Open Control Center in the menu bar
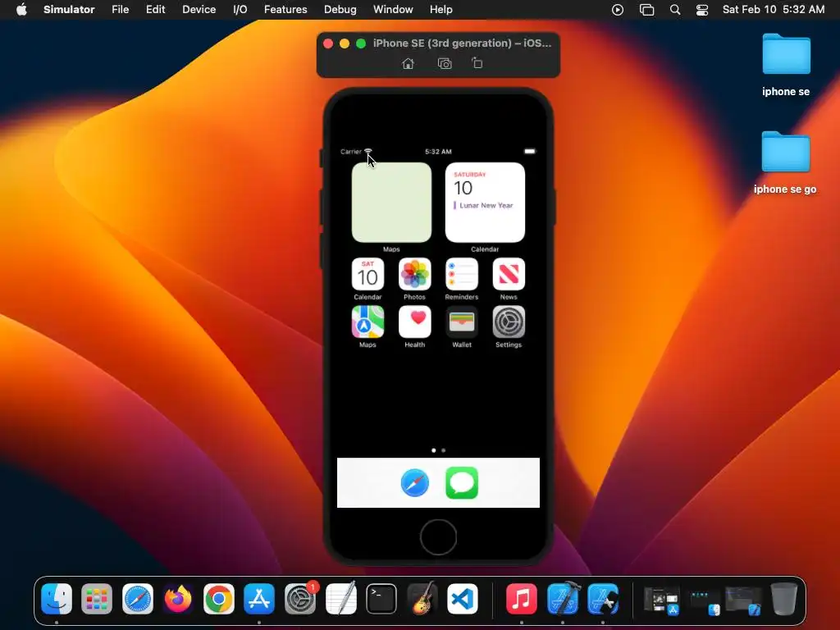This screenshot has height=630, width=840. click(702, 10)
